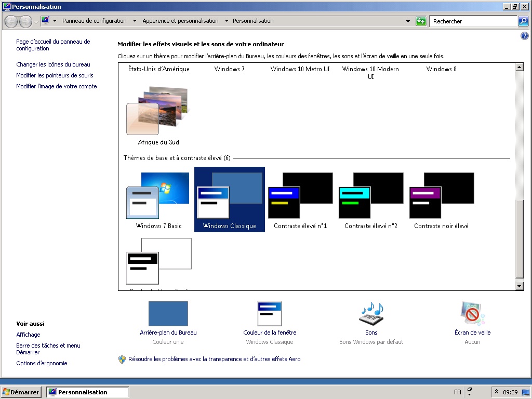Open the Sons keyboard music icon
This screenshot has height=399, width=532.
[371, 313]
